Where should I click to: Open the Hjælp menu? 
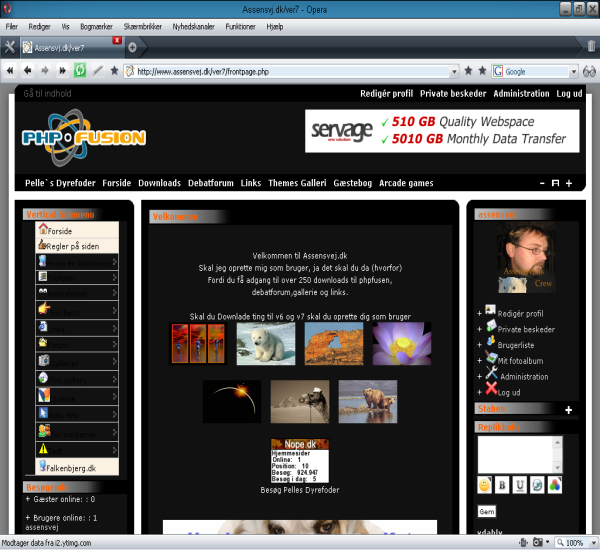275,26
